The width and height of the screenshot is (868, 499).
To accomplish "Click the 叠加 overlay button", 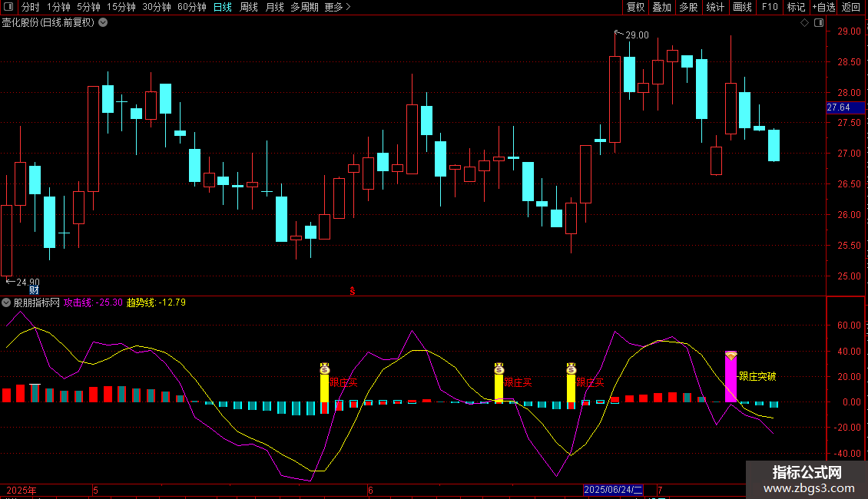I will pos(661,7).
